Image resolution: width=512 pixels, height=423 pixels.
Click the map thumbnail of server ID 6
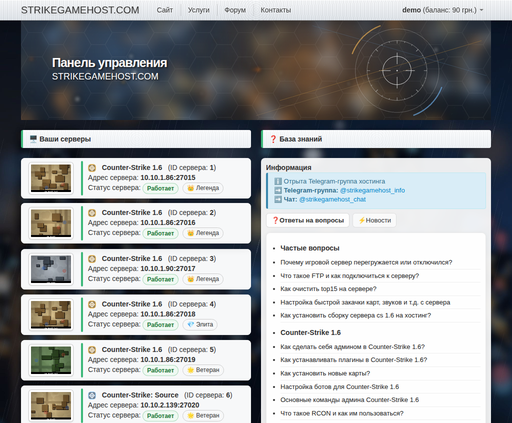(51, 406)
